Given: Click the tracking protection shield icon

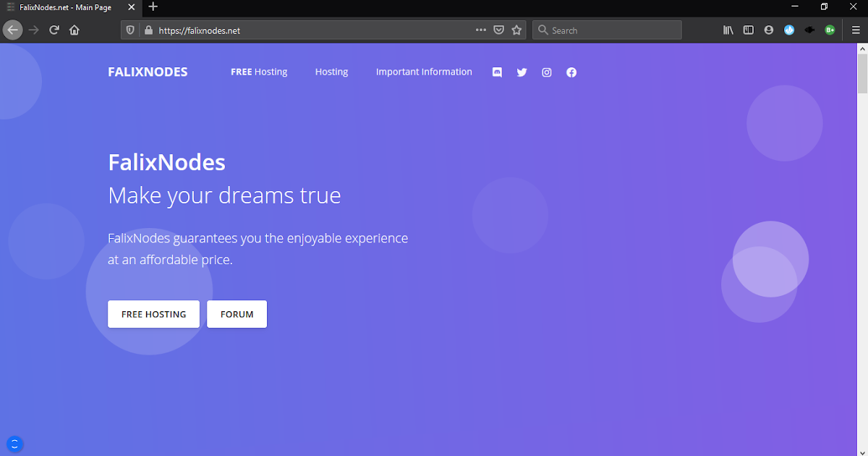Looking at the screenshot, I should (132, 30).
